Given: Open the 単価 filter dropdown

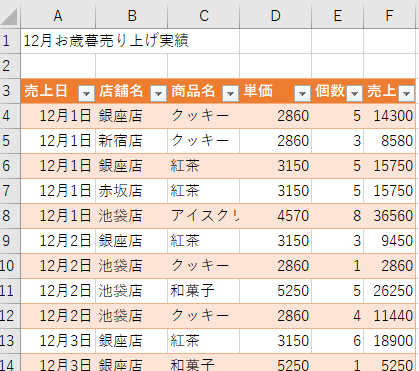Looking at the screenshot, I should [303, 94].
